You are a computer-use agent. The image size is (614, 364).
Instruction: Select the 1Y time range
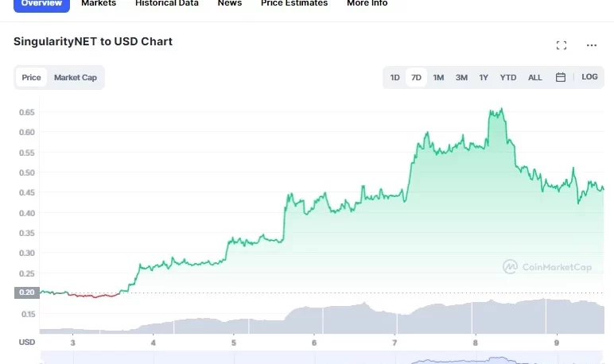[484, 78]
